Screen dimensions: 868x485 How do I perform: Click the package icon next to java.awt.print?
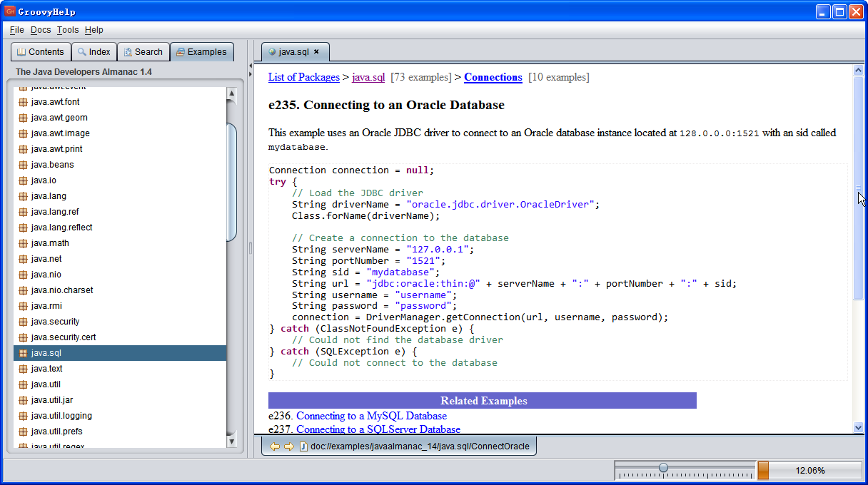(x=24, y=149)
